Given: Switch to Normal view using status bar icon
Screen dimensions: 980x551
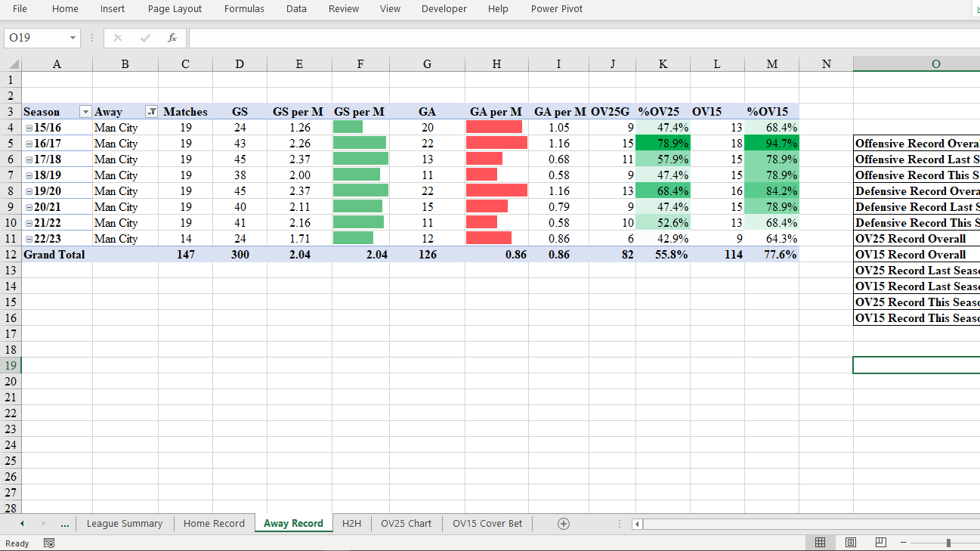Looking at the screenshot, I should (x=820, y=542).
